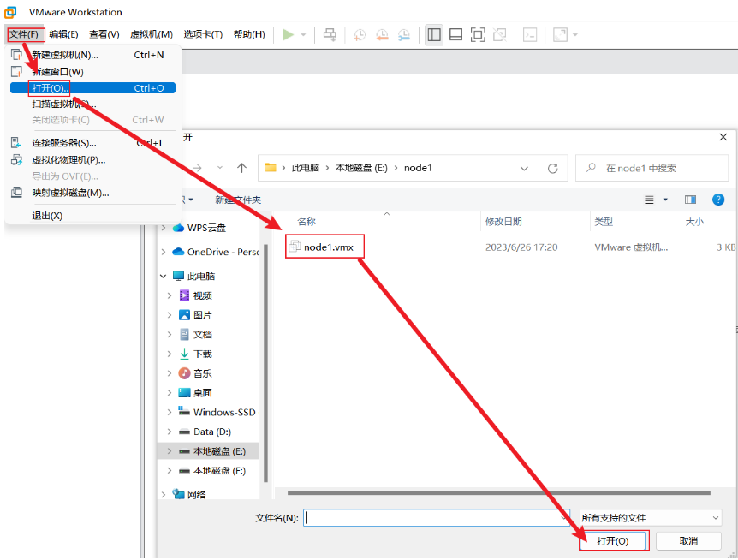
Task: Click node1 in the address breadcrumb
Action: coord(418,168)
